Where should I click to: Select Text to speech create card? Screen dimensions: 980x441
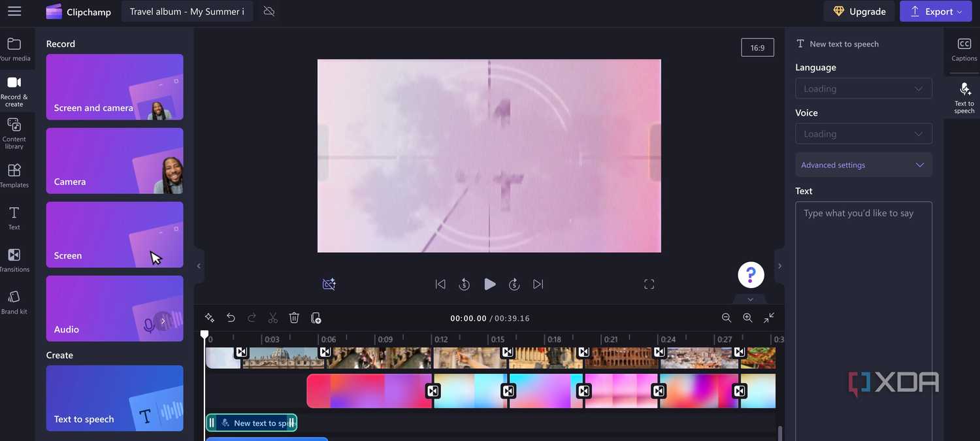click(114, 398)
